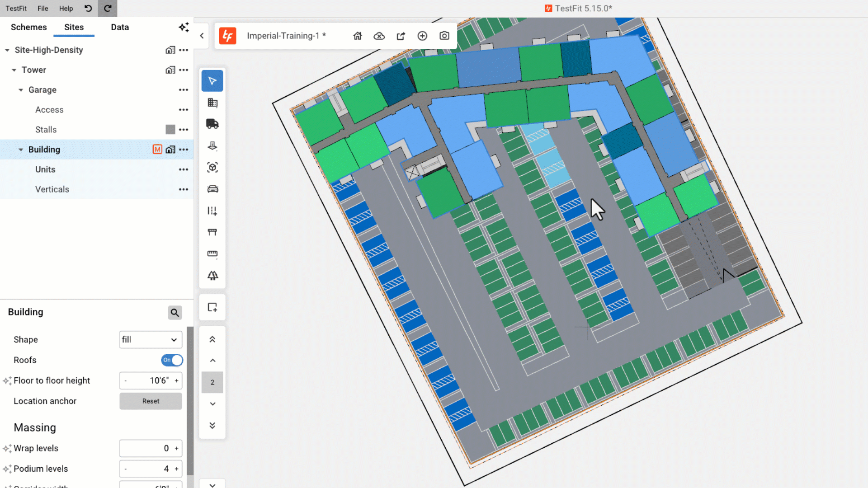The image size is (868, 488).
Task: Click the Floor to floor height field
Action: (151, 381)
